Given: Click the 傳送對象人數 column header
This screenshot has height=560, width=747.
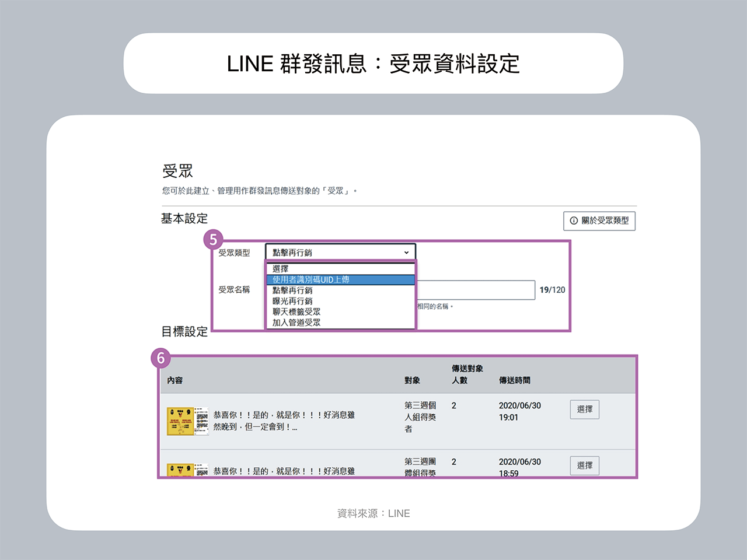Looking at the screenshot, I should click(x=467, y=374).
